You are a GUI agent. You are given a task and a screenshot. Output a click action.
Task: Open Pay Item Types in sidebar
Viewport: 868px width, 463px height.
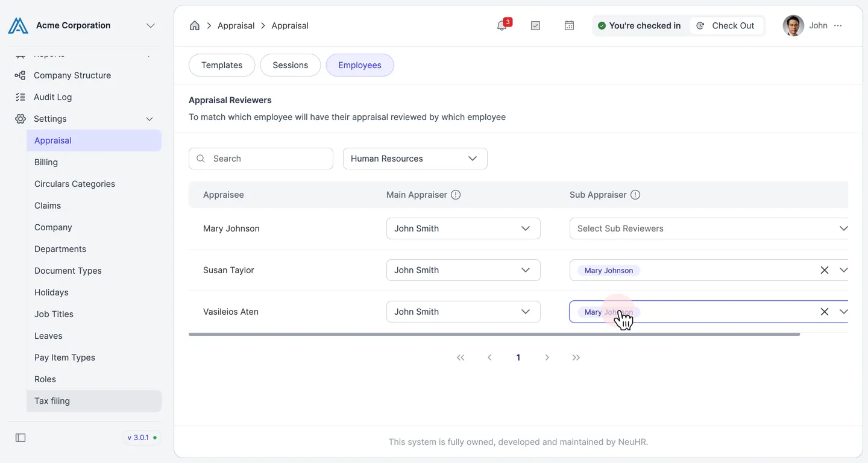point(94,357)
